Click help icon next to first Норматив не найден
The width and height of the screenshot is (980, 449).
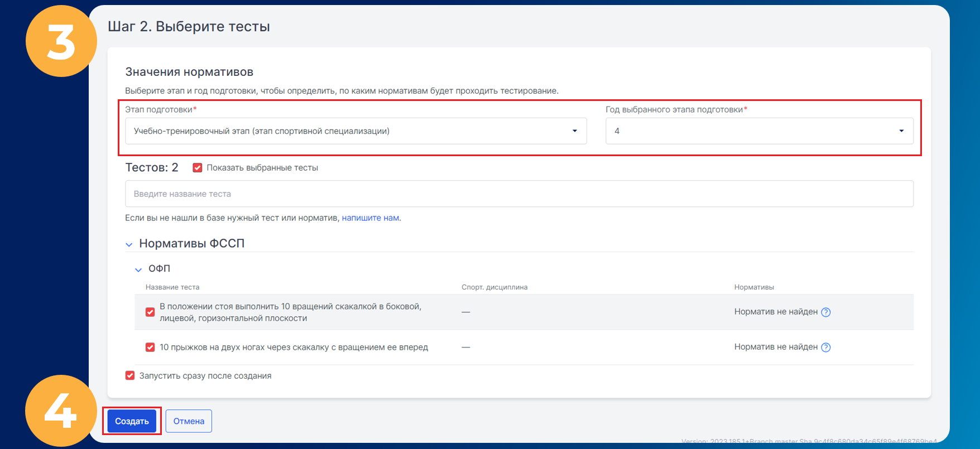point(826,312)
